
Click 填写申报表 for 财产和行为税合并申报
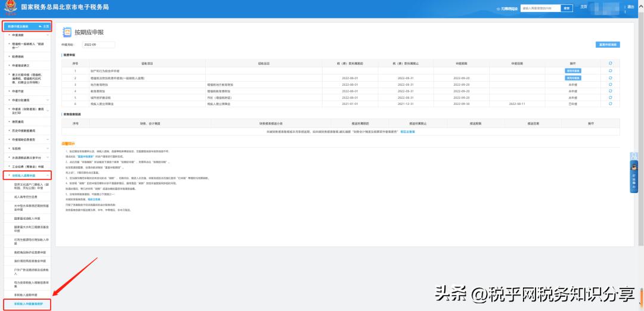[573, 71]
